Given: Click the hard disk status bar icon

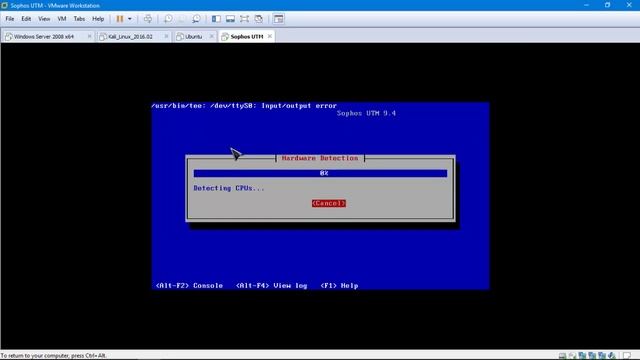Looking at the screenshot, I should tap(562, 356).
